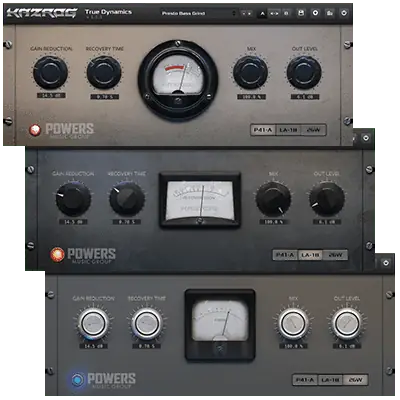The width and height of the screenshot is (400, 400).
Task: Select the B state slot
Action: (286, 13)
